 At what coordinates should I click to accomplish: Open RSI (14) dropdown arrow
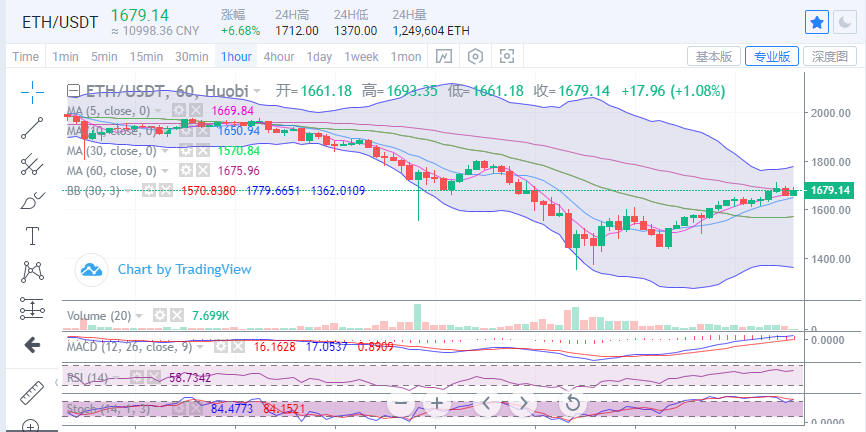[x=117, y=378]
